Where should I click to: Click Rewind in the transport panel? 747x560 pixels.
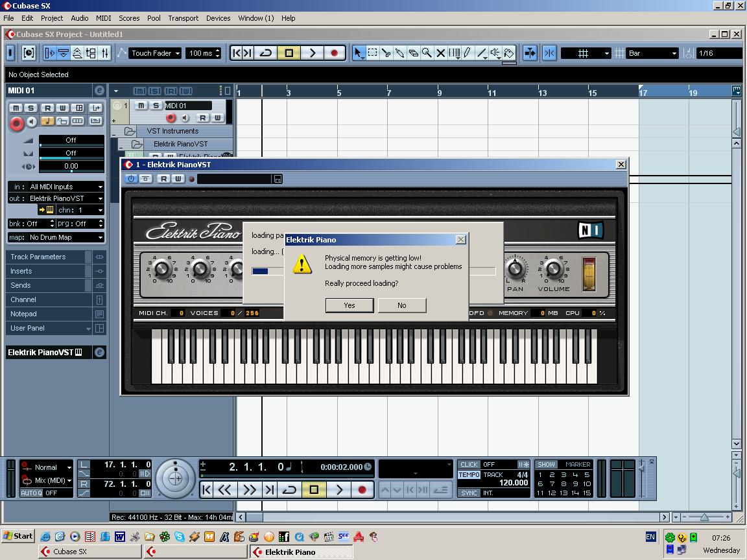[225, 489]
